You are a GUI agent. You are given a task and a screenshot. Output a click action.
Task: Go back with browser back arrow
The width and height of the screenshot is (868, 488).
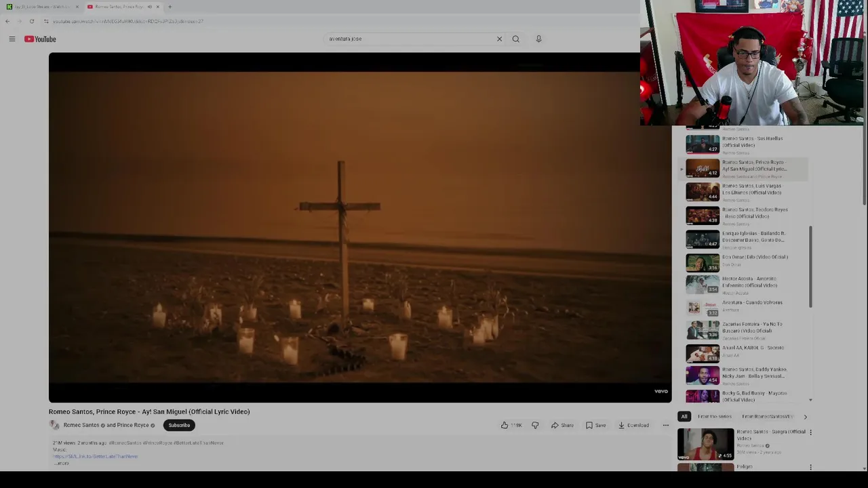coord(7,21)
